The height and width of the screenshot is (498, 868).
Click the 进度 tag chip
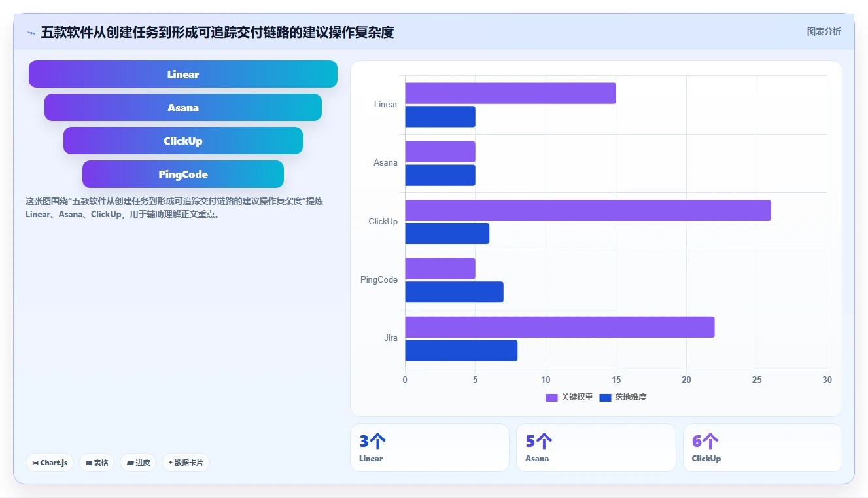click(x=138, y=463)
